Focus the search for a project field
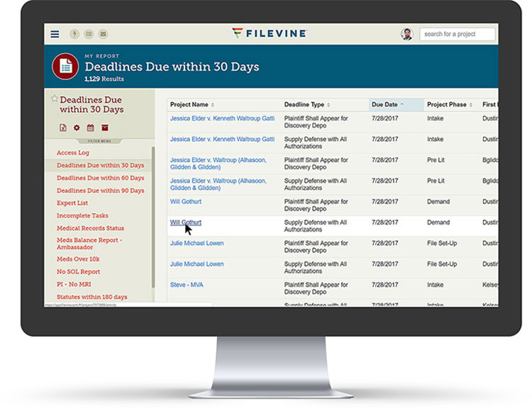This screenshot has width=532, height=409. (x=457, y=34)
